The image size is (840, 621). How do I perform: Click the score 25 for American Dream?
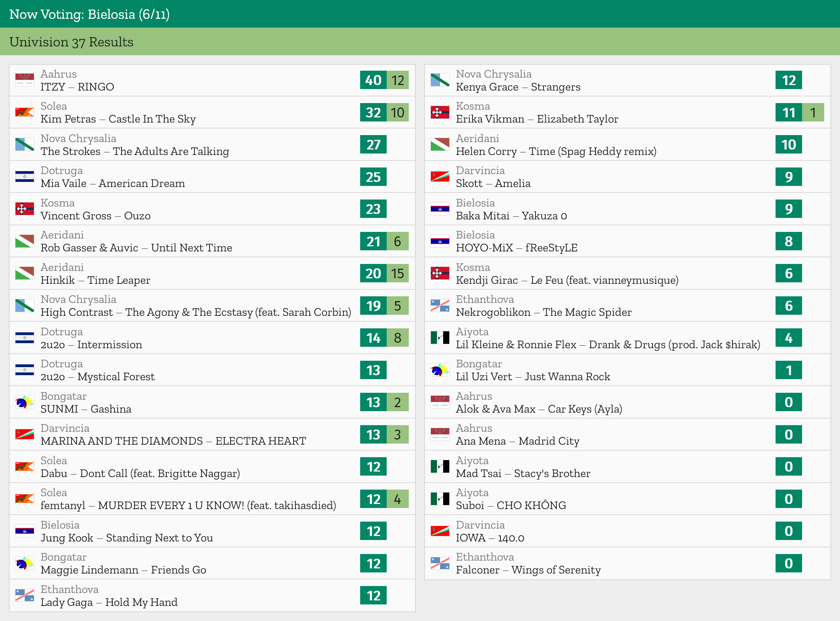click(373, 177)
